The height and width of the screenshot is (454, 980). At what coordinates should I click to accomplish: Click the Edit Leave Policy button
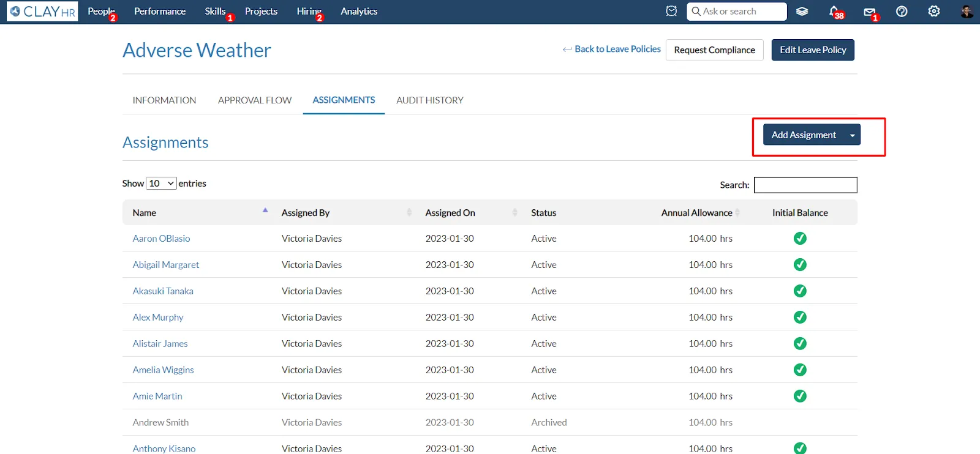[813, 50]
